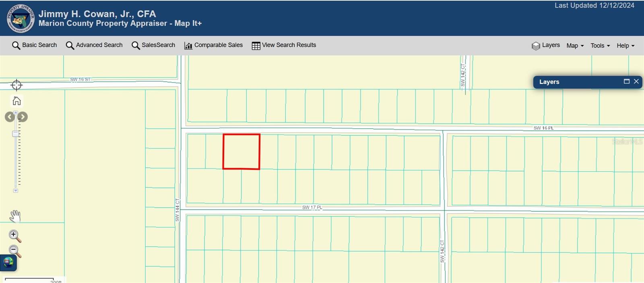Screen dimensions: 644x283
Task: Open Comparable Sales
Action: point(213,45)
